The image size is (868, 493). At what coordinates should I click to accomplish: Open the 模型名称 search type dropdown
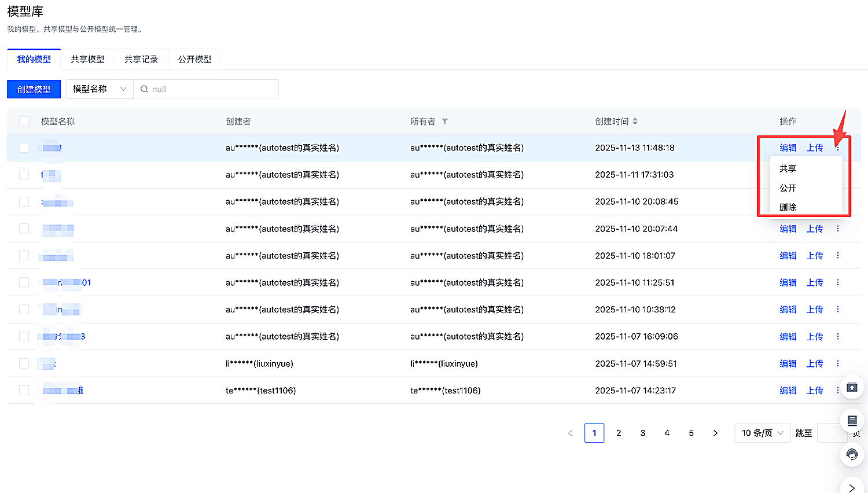click(x=100, y=89)
